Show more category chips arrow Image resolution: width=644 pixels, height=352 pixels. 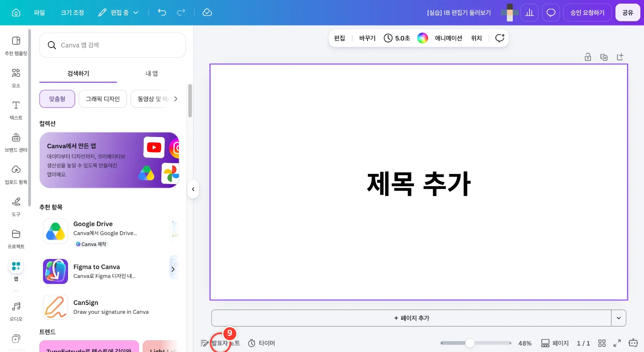175,99
